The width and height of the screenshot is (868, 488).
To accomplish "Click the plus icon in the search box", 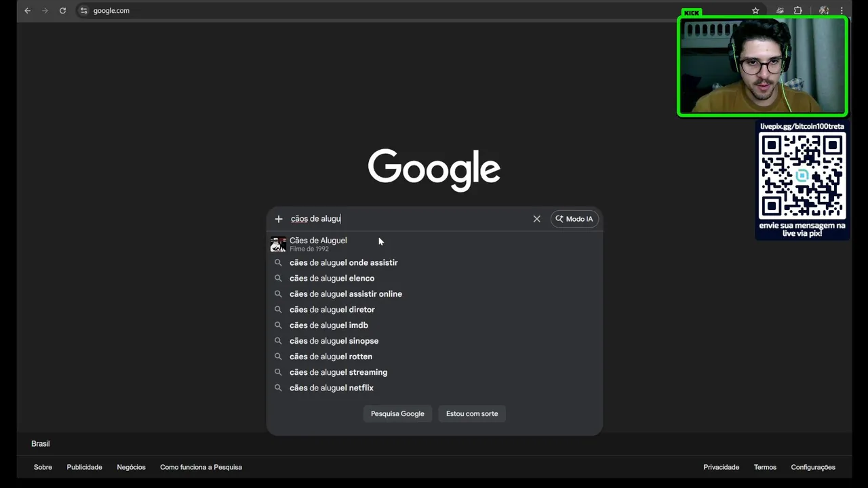I will click(x=279, y=219).
